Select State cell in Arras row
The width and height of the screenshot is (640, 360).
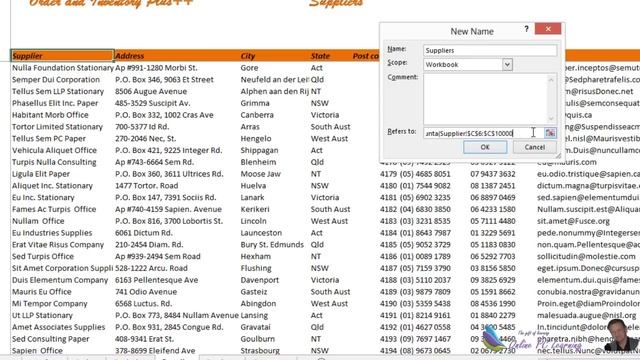tap(330, 127)
